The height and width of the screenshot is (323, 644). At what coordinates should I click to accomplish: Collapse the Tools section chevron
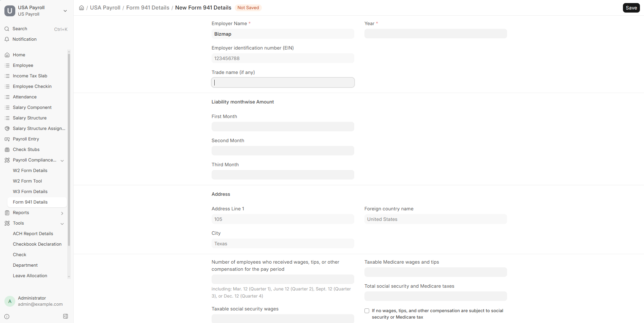pos(62,224)
